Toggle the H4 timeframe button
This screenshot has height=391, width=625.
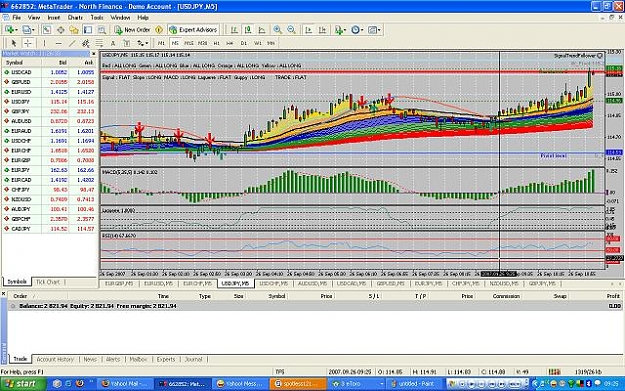point(230,43)
